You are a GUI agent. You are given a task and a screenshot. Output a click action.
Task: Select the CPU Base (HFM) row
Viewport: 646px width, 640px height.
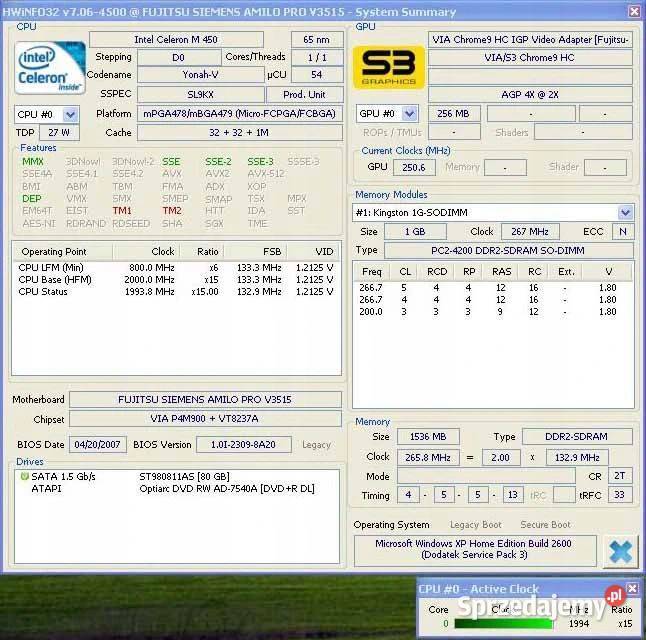point(176,279)
